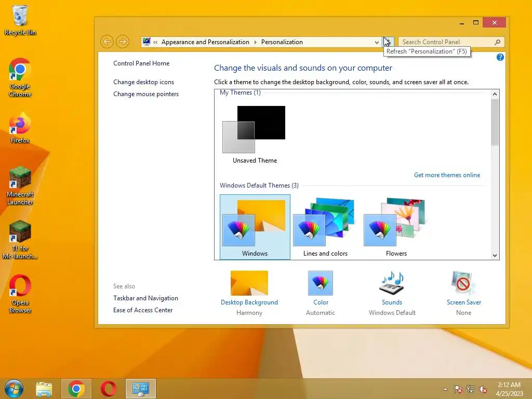The height and width of the screenshot is (399, 532).
Task: Click the theme list scroll-down arrow
Action: click(495, 256)
